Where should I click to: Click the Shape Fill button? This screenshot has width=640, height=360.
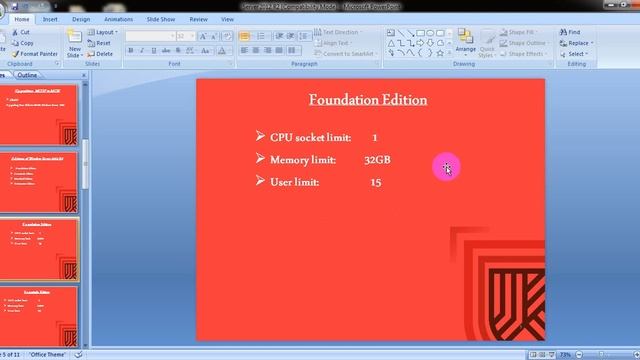pyautogui.click(x=518, y=32)
